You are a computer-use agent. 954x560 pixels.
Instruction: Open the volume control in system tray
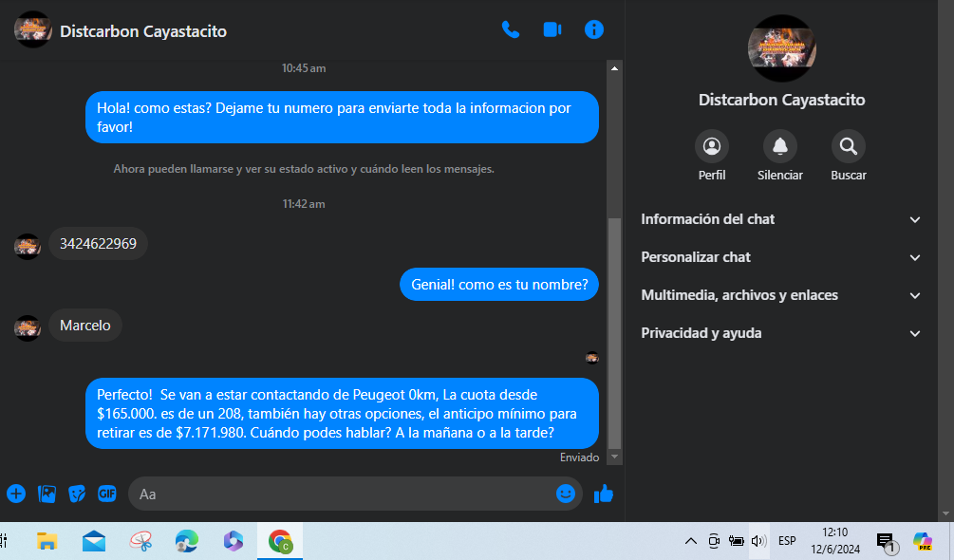(758, 541)
